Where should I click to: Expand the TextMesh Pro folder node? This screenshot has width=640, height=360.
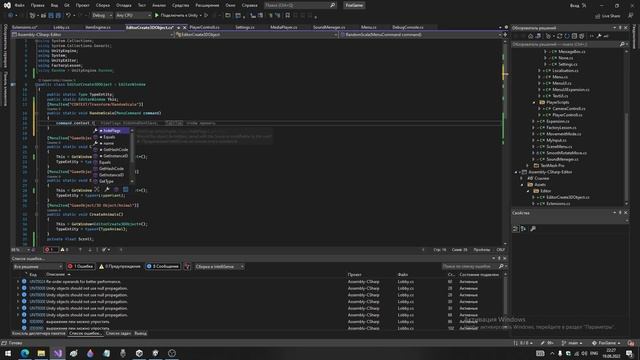click(x=528, y=166)
